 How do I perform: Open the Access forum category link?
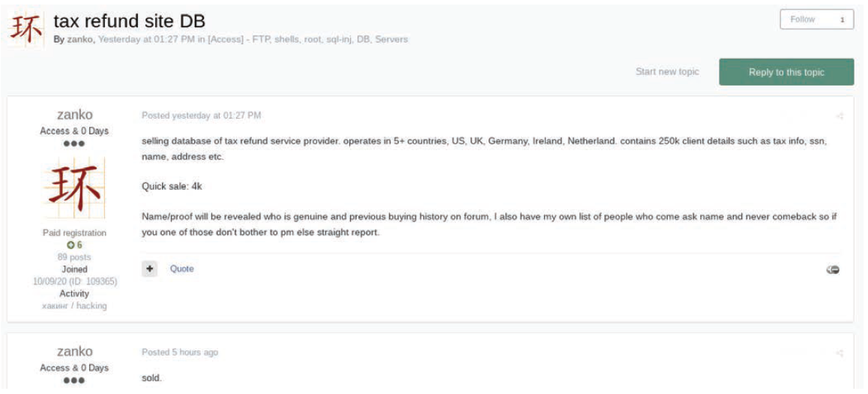(x=307, y=40)
